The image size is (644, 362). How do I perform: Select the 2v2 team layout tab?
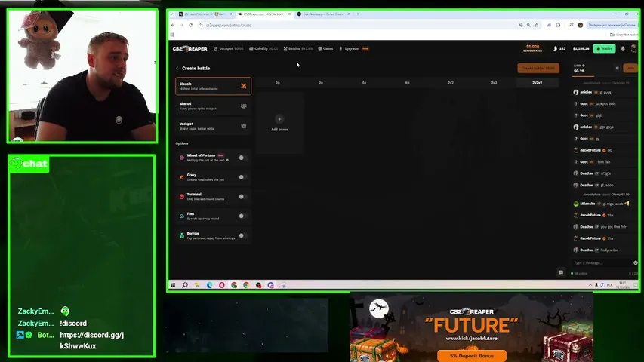(x=451, y=83)
